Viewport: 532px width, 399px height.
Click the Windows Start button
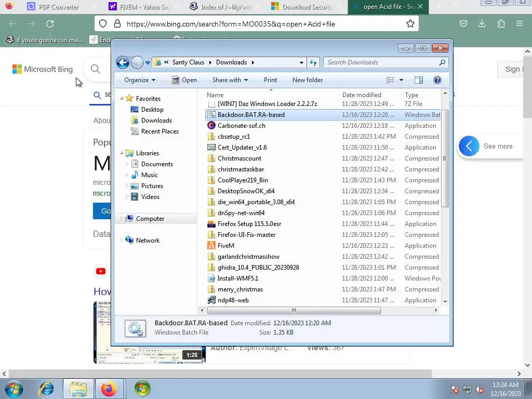point(14,389)
